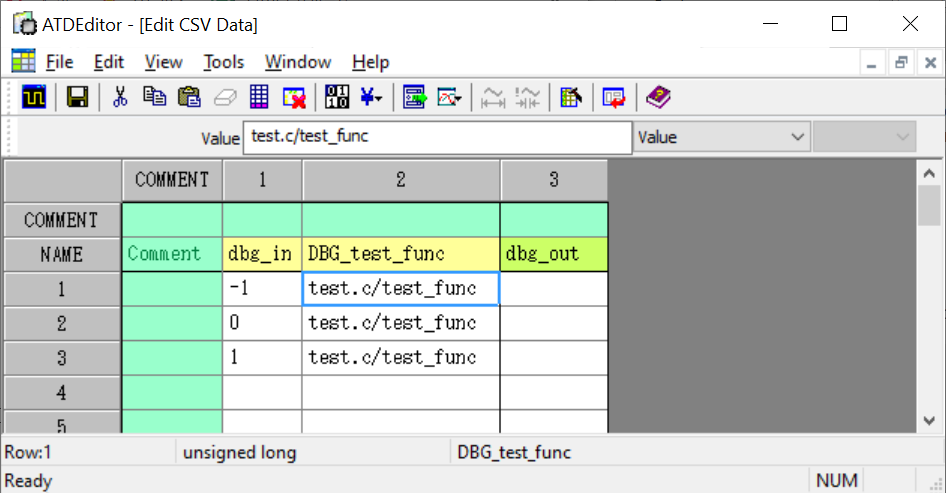
Task: Click the table edit icon with pencil
Action: pyautogui.click(x=570, y=97)
